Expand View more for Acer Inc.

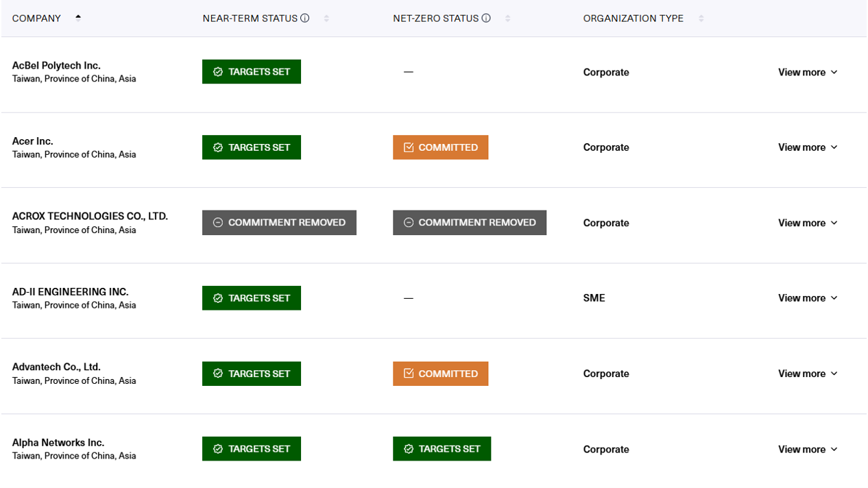808,147
